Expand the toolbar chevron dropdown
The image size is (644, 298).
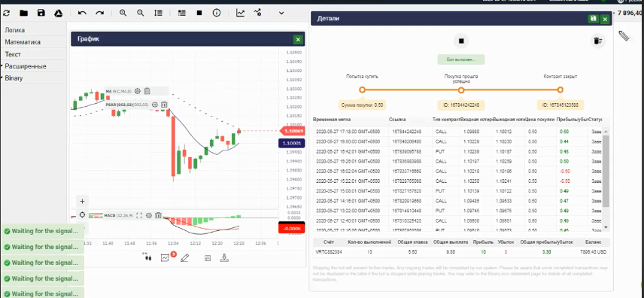(281, 13)
